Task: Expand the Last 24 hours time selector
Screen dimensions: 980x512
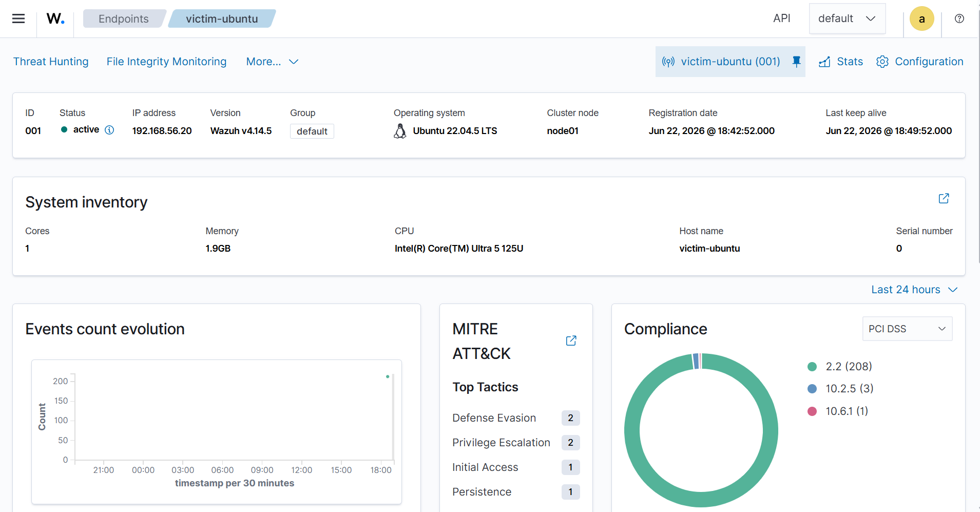Action: 914,290
